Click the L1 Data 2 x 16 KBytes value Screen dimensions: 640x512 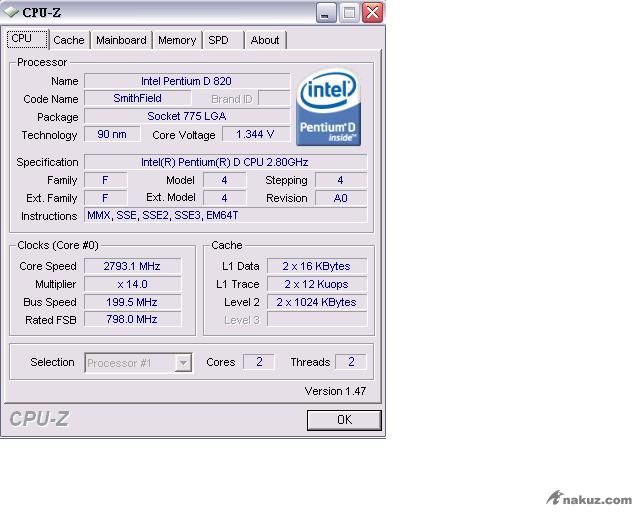coord(317,266)
